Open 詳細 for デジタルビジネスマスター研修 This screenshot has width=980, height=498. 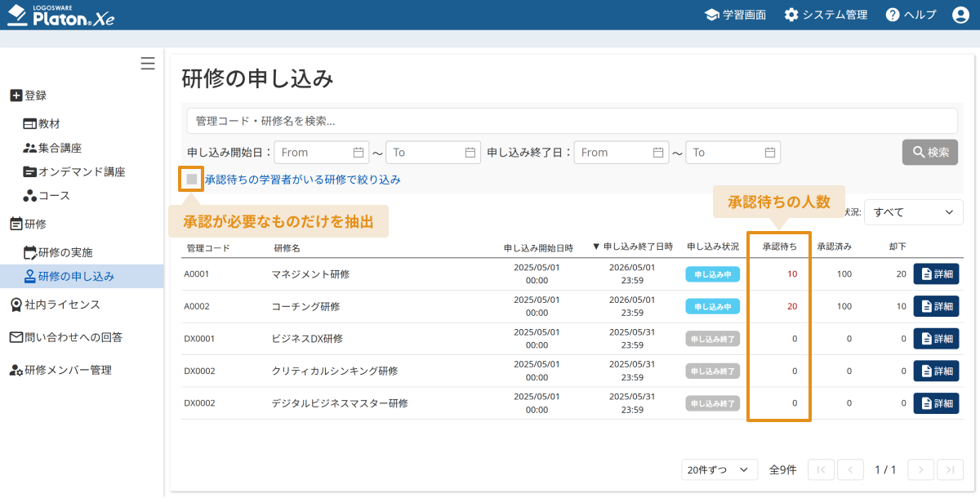click(x=937, y=403)
